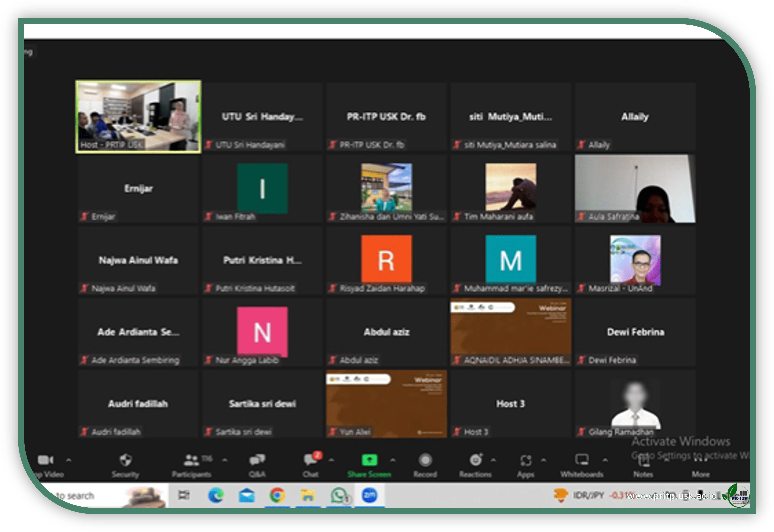This screenshot has width=774, height=532.
Task: Expand the Share Screen options arrow
Action: pyautogui.click(x=393, y=460)
